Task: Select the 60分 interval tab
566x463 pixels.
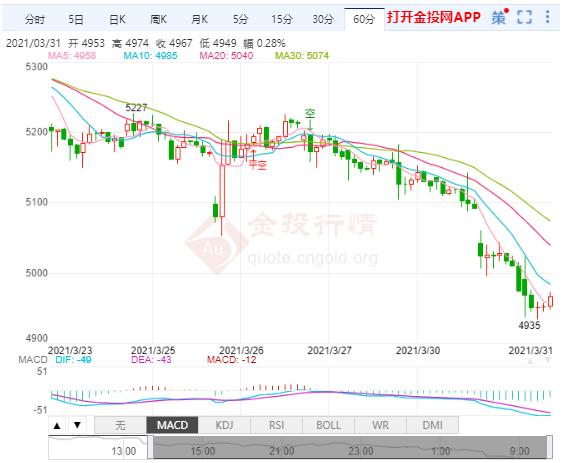Action: [364, 19]
